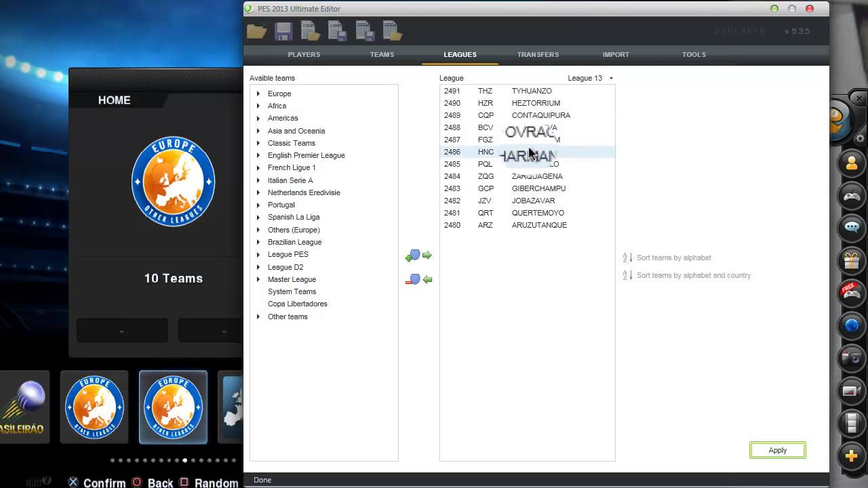Viewport: 868px width, 488px height.
Task: Click sort icon beside alphabet and country option
Action: coord(627,275)
